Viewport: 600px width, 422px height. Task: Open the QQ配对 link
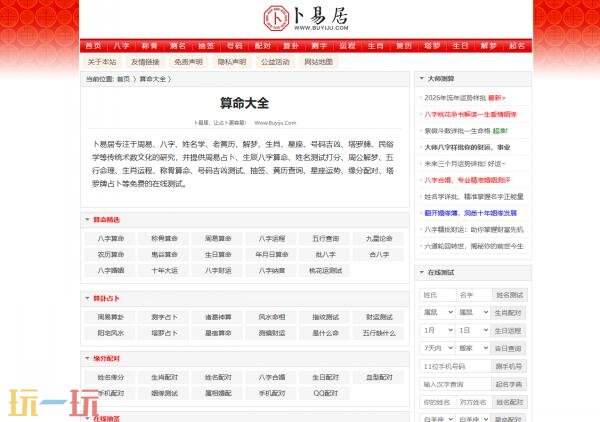pos(326,393)
